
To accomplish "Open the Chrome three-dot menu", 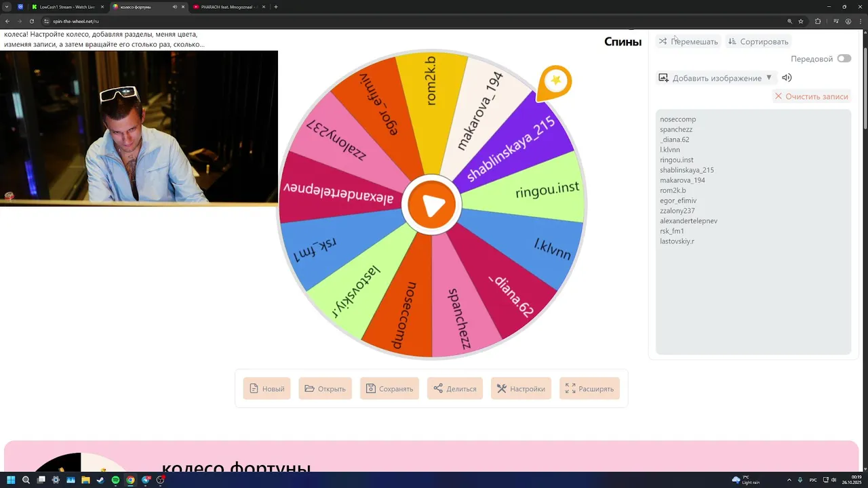I will (860, 21).
